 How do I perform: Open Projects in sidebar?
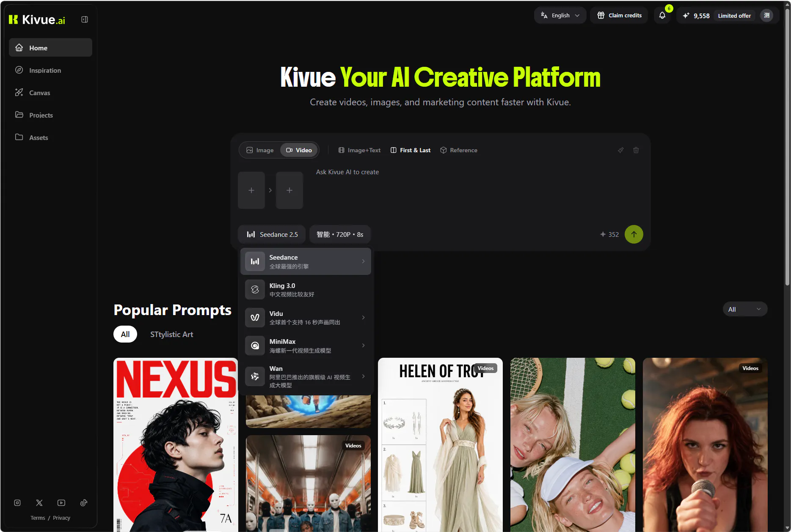point(50,115)
